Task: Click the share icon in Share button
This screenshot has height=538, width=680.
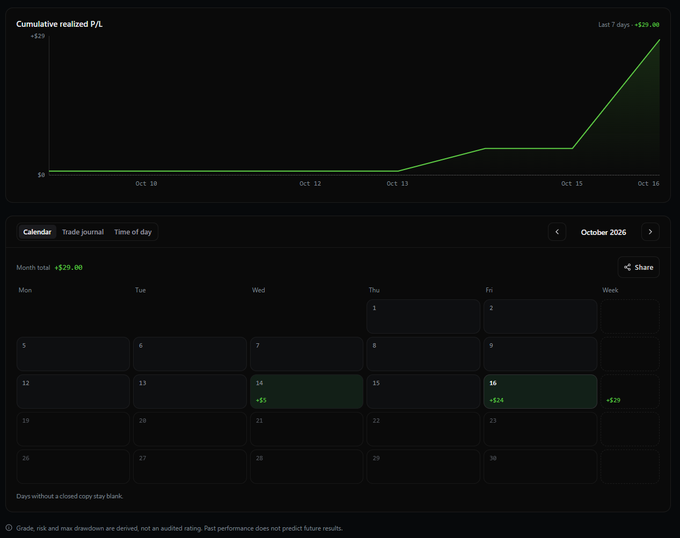Action: point(627,267)
